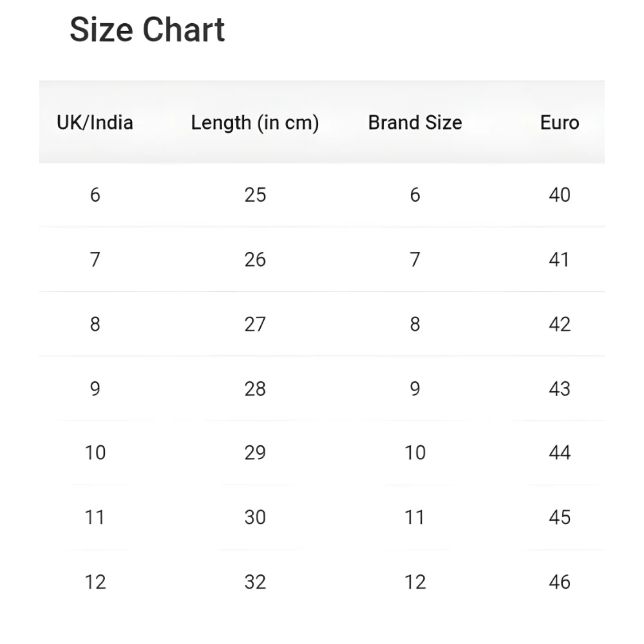Select the 30 cm length value
The image size is (644, 644).
pos(255,517)
